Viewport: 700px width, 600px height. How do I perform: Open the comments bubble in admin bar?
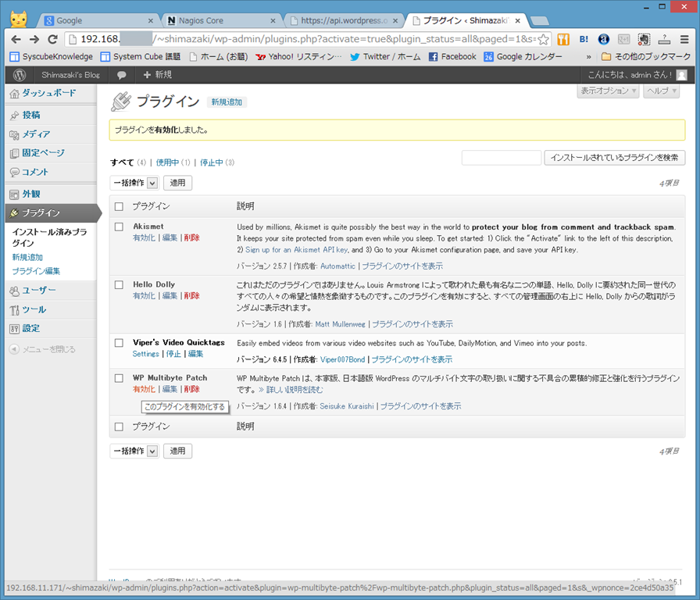coord(121,75)
